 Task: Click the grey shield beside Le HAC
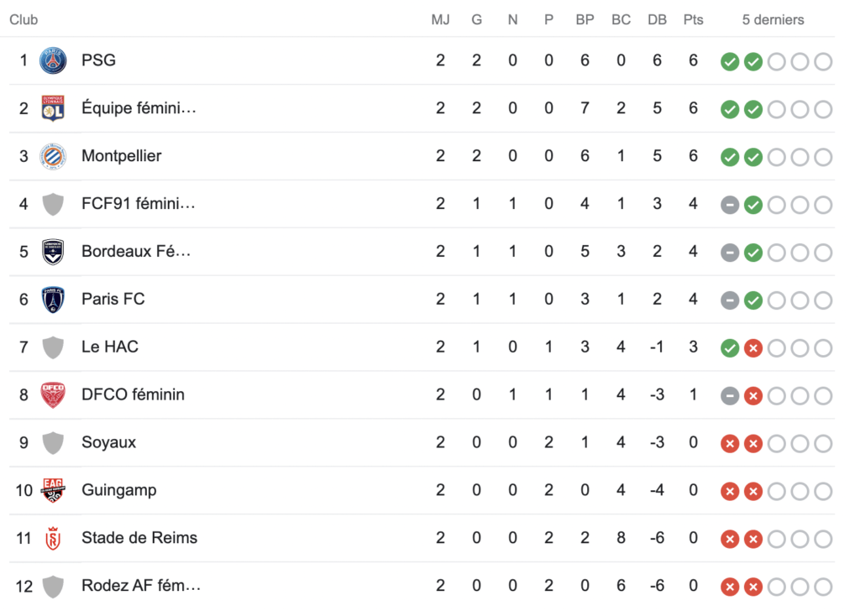pos(53,347)
